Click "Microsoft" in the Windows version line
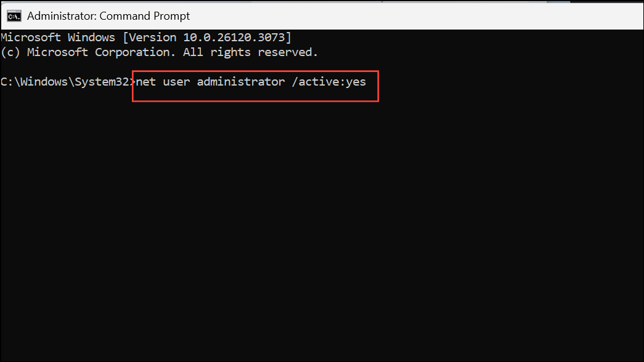This screenshot has width=644, height=362. pos(31,38)
